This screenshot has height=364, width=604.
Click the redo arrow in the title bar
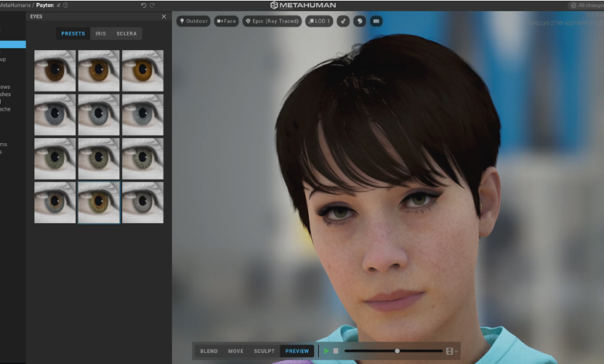(152, 5)
